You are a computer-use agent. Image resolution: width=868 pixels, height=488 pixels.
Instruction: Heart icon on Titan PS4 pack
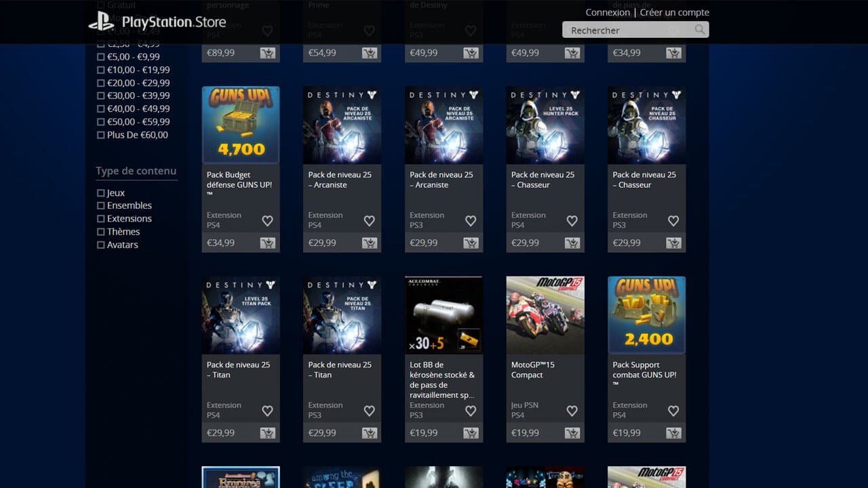tap(267, 411)
